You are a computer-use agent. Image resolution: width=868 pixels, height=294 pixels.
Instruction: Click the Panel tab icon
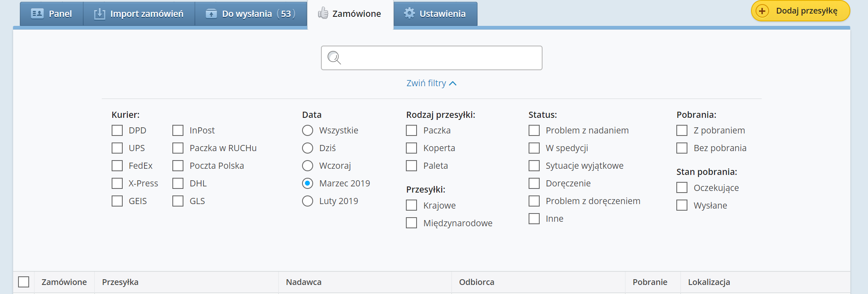(x=37, y=14)
